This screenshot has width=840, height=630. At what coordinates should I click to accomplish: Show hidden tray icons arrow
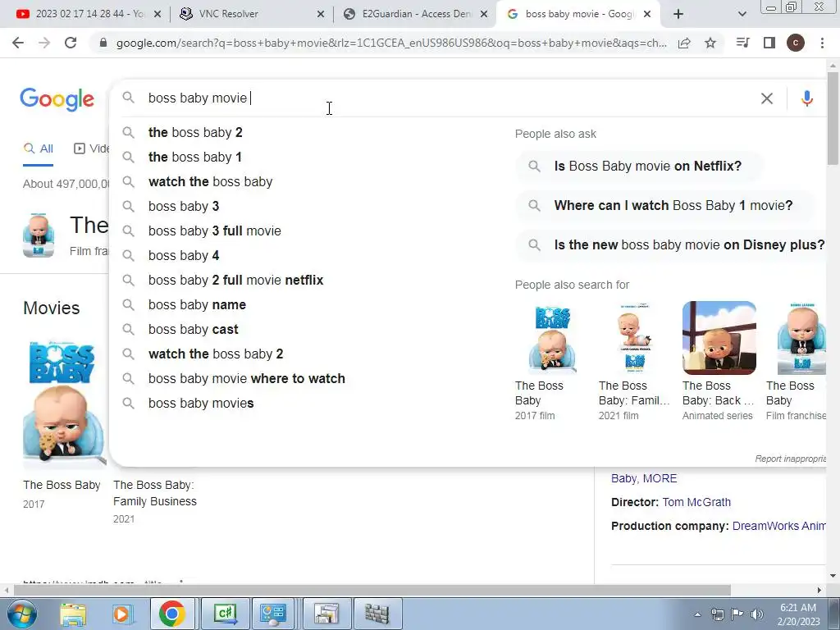click(697, 614)
